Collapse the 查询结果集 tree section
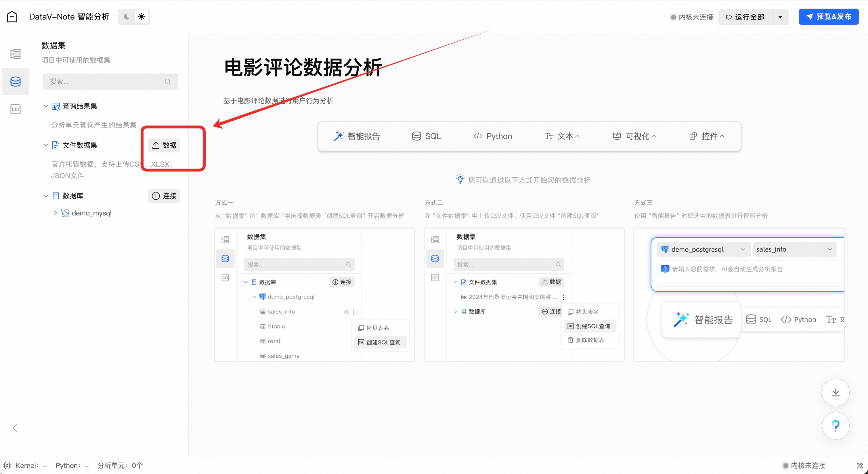Image resolution: width=868 pixels, height=474 pixels. pos(46,106)
